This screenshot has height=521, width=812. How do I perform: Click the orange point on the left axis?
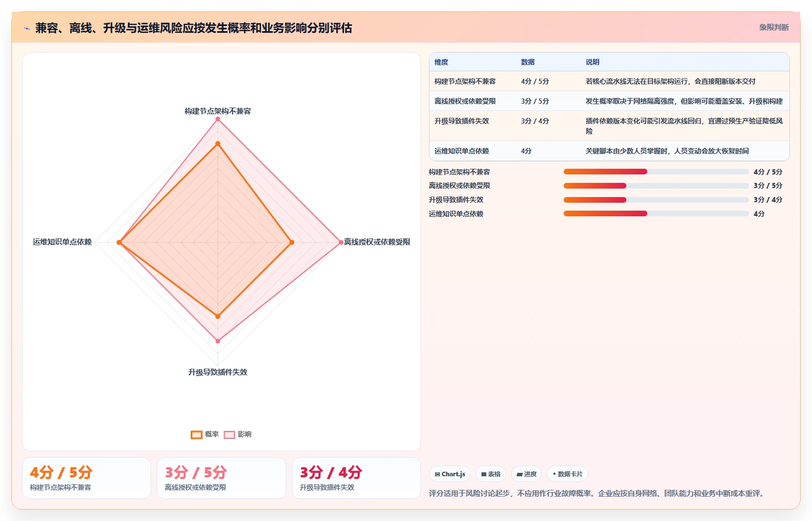pyautogui.click(x=119, y=242)
